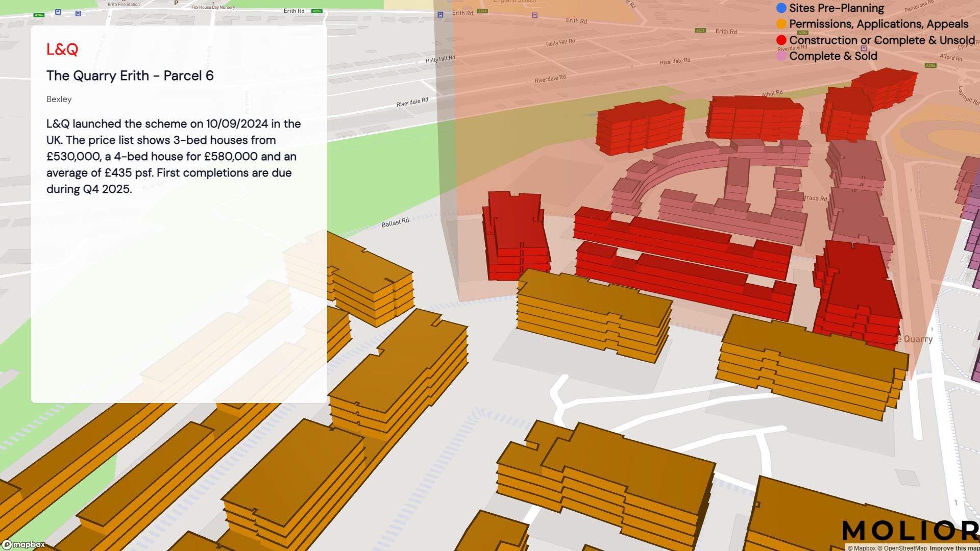Click the Improve this map link
This screenshot has width=980, height=551.
coord(954,548)
